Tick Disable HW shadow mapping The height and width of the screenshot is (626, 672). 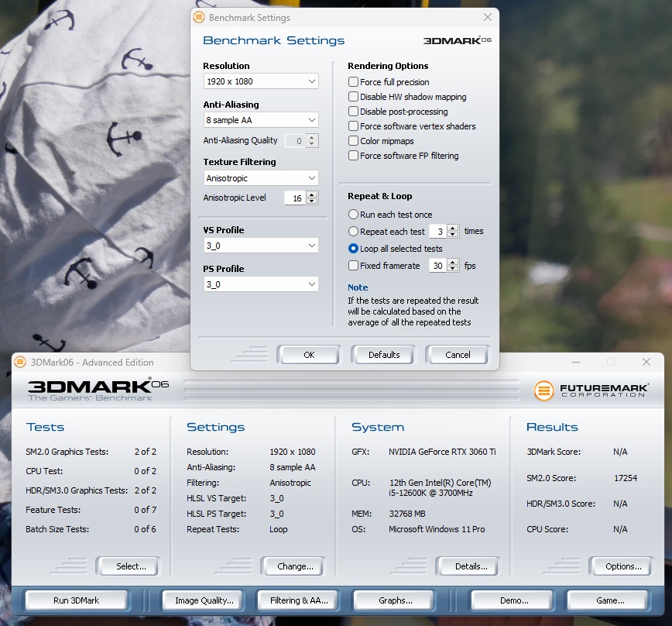click(353, 97)
